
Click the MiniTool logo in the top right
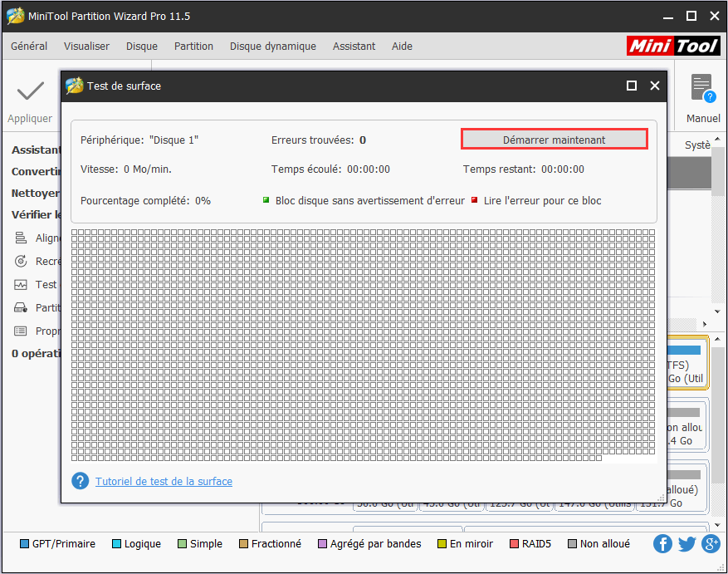[672, 46]
